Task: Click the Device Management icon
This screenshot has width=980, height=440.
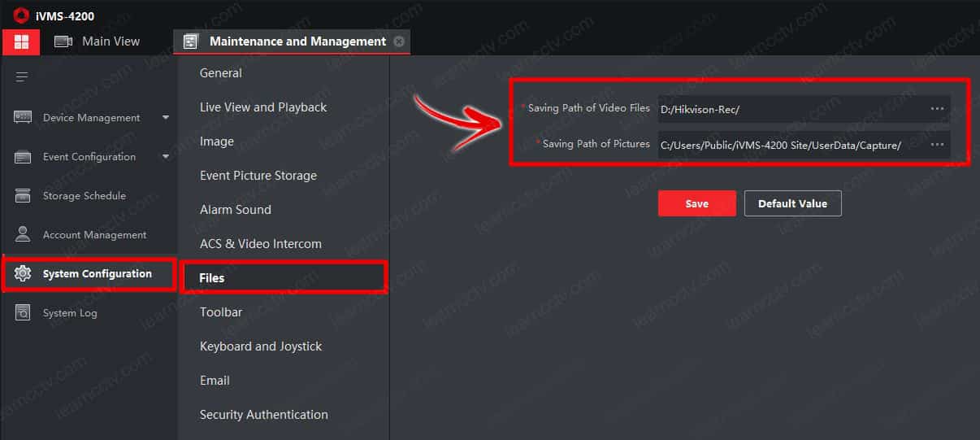Action: pyautogui.click(x=23, y=118)
